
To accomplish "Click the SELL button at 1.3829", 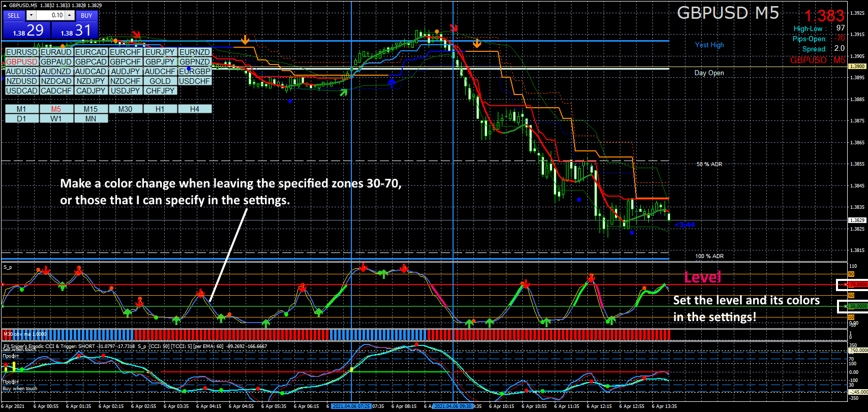I will tap(26, 25).
